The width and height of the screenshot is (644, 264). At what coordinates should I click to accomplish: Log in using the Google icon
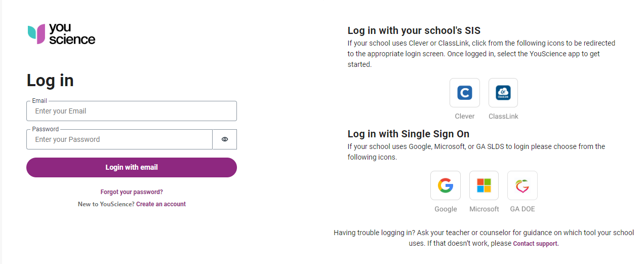(x=446, y=185)
